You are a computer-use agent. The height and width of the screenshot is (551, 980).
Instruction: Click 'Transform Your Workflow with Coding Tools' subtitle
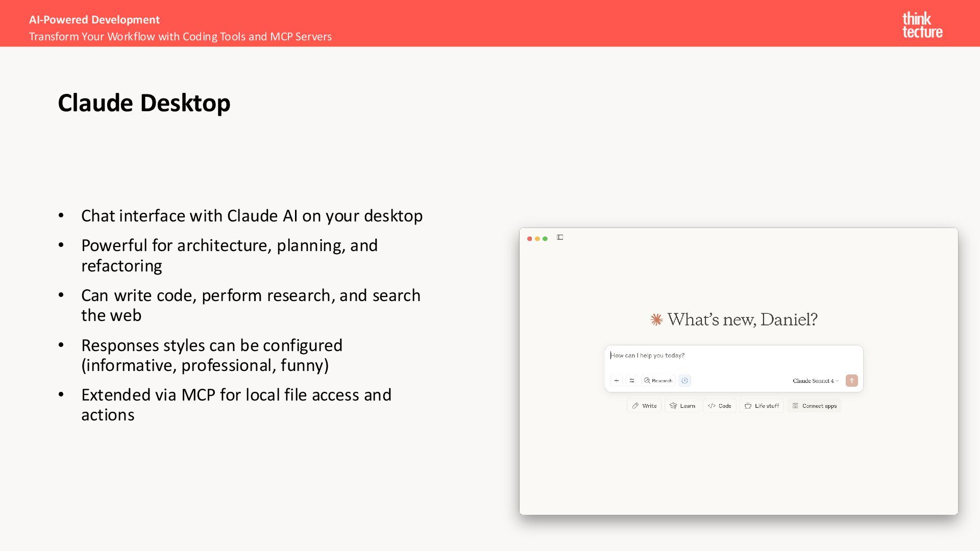(180, 37)
